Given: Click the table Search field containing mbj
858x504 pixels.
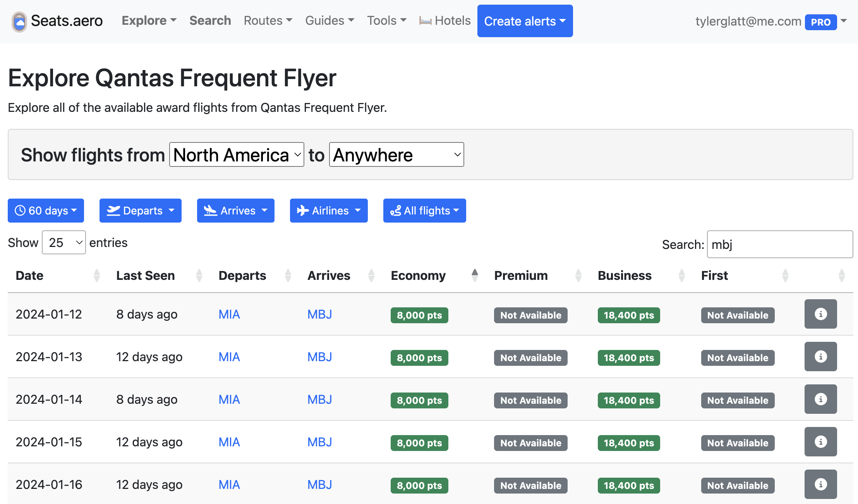Looking at the screenshot, I should pyautogui.click(x=780, y=244).
